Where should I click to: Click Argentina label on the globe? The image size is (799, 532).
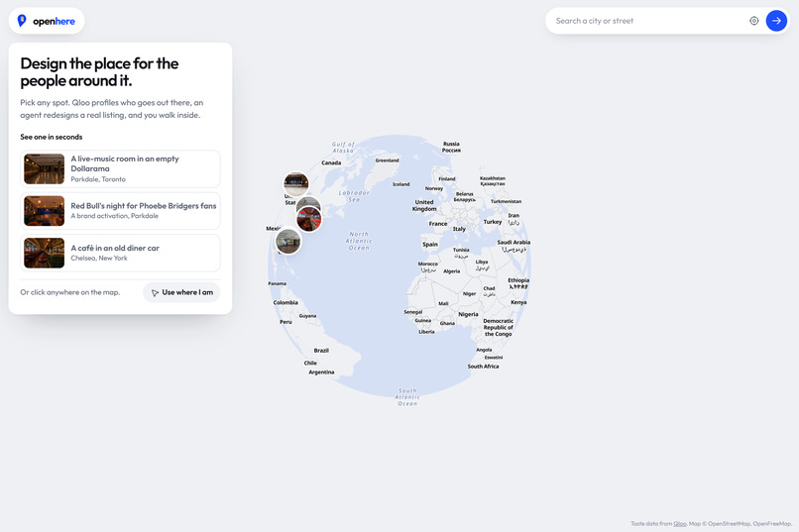[x=321, y=372]
